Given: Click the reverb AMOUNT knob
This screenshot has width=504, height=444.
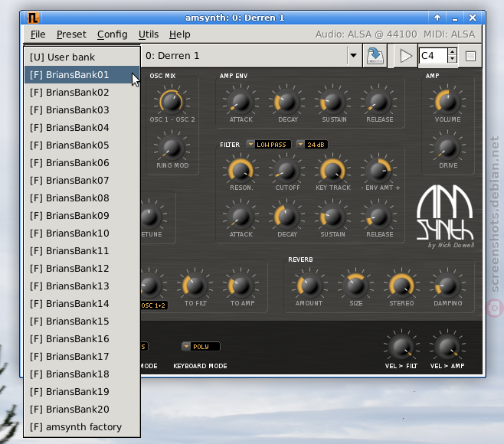Looking at the screenshot, I should [x=309, y=286].
